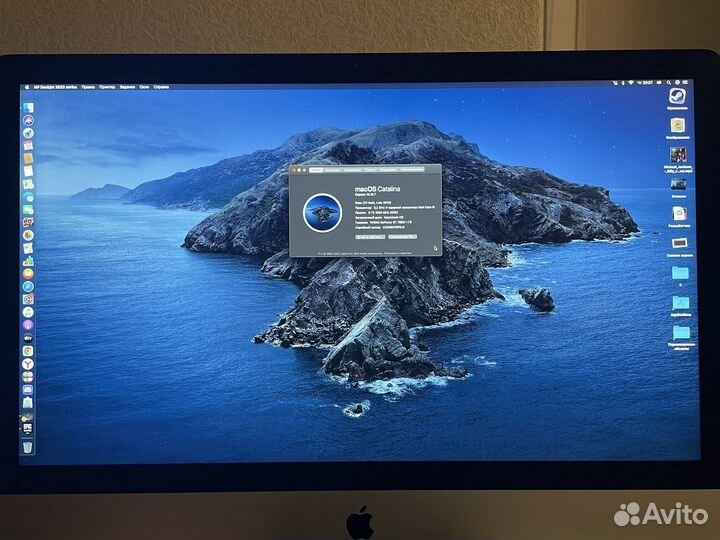Open Photos app in the Dock
Viewport: 720px width, 540px height.
pyautogui.click(x=28, y=236)
